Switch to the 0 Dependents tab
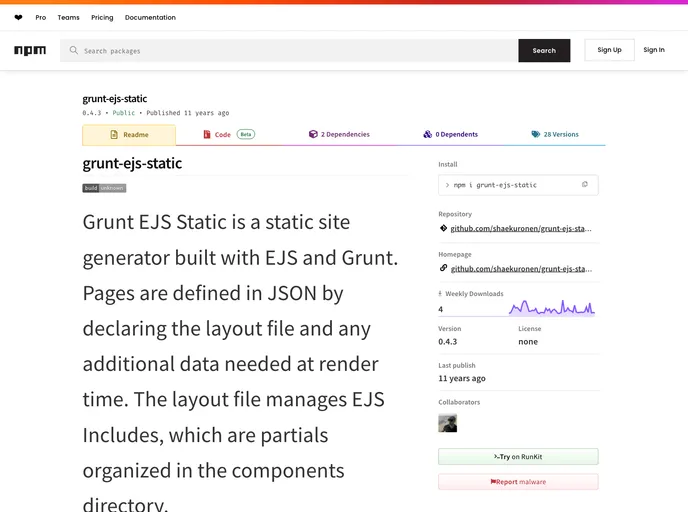688x512 pixels. (x=451, y=134)
